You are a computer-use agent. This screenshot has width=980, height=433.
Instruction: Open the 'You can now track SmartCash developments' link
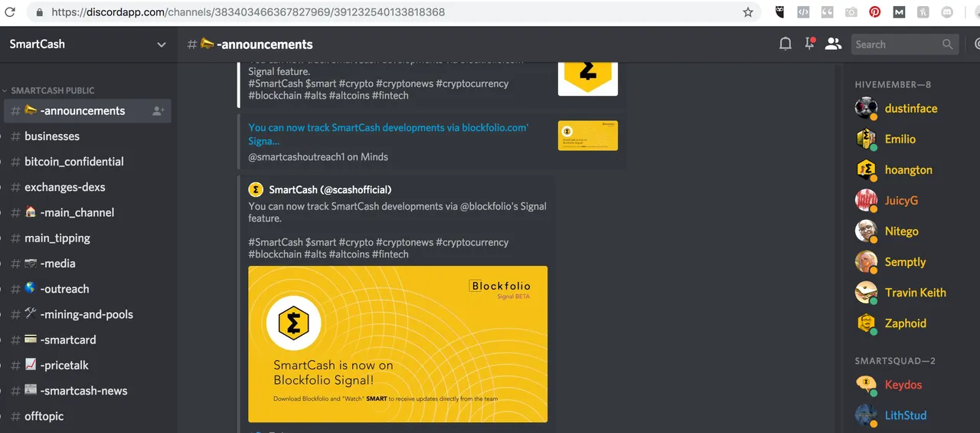pyautogui.click(x=388, y=134)
